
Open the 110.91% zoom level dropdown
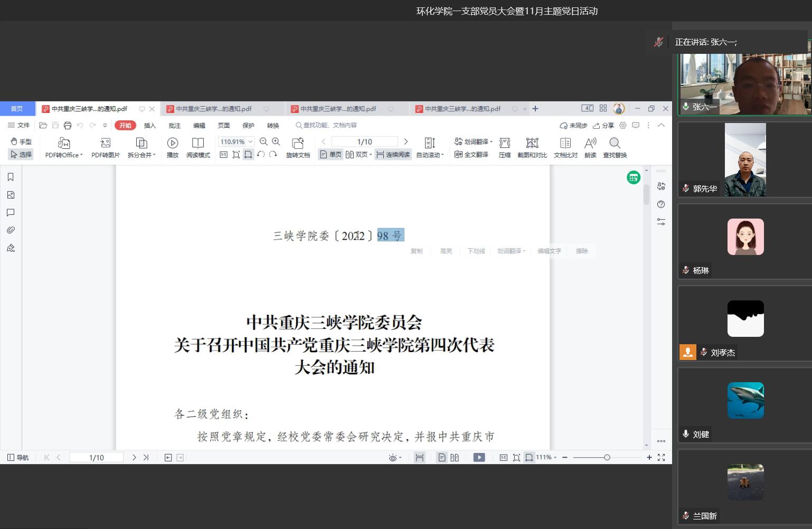pos(251,141)
